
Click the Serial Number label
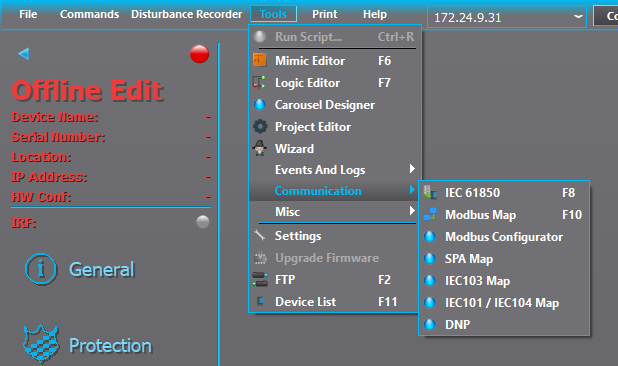58,137
